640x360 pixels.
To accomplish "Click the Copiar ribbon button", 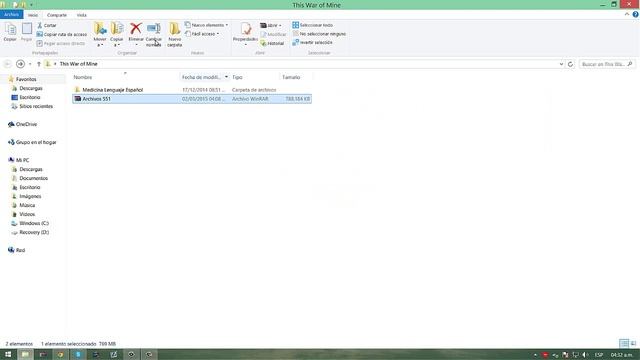I will pos(10,32).
